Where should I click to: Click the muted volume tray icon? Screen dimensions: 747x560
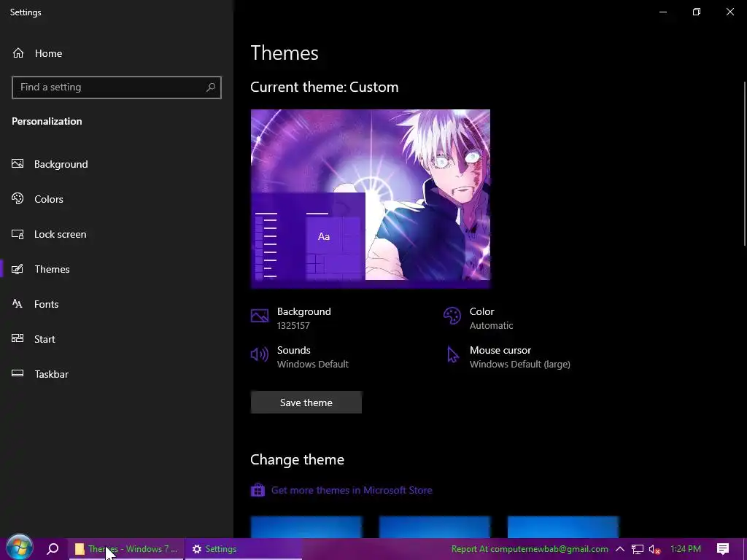point(654,550)
